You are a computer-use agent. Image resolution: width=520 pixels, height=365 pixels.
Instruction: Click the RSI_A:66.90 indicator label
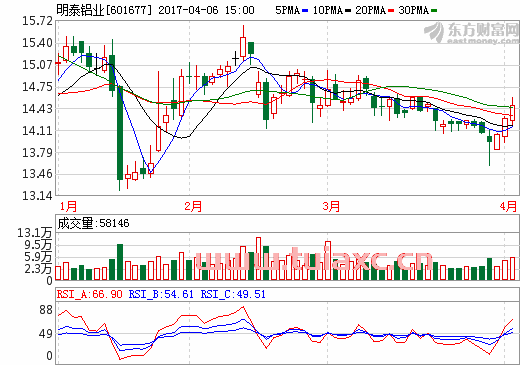pos(90,294)
